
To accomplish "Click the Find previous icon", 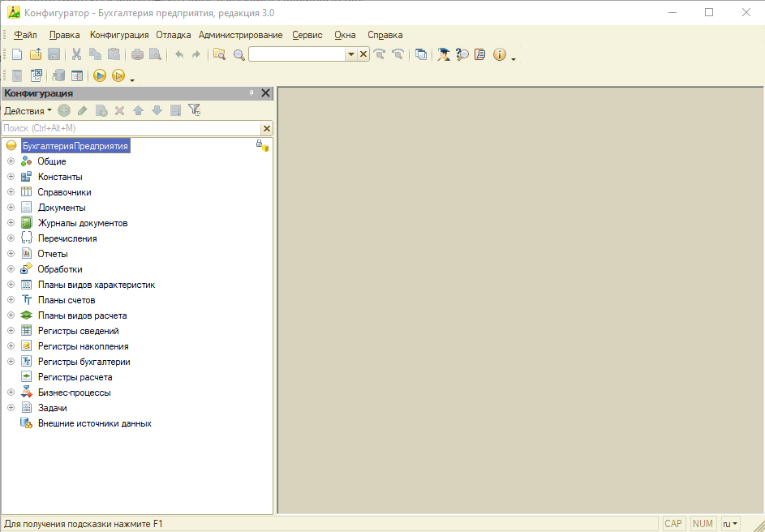I will (x=398, y=54).
